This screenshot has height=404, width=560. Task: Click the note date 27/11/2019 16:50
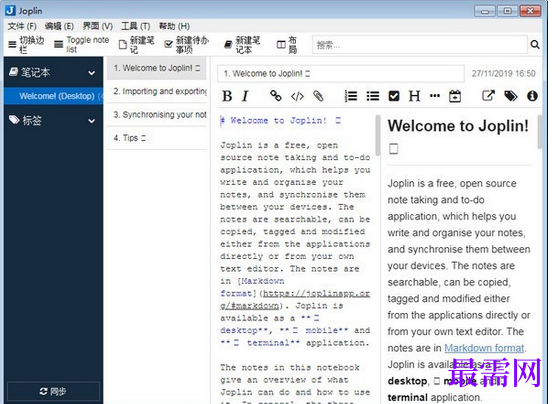tap(503, 74)
